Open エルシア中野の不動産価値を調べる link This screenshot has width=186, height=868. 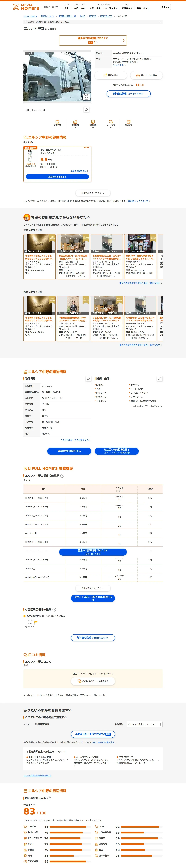[x=38, y=775]
